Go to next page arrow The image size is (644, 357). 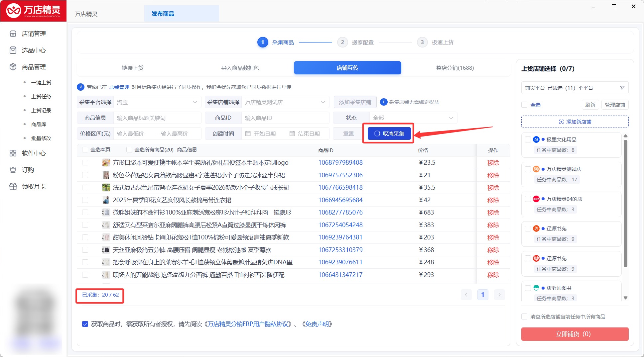[x=499, y=295]
